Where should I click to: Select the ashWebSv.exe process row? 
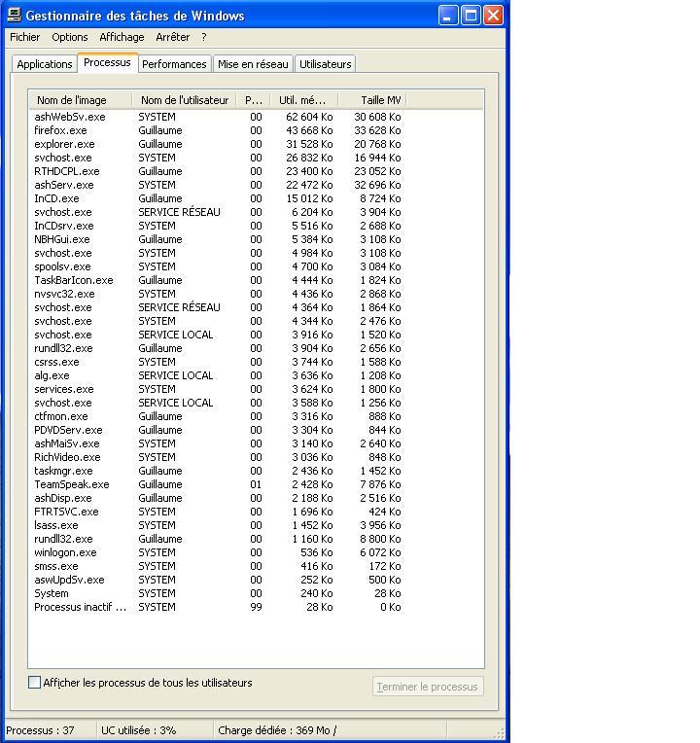(x=218, y=117)
